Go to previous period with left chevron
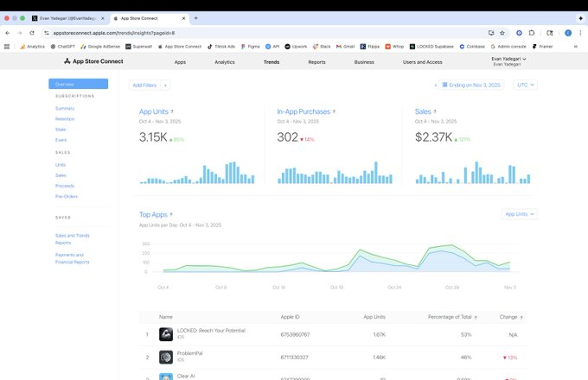Image resolution: width=588 pixels, height=380 pixels. click(435, 85)
